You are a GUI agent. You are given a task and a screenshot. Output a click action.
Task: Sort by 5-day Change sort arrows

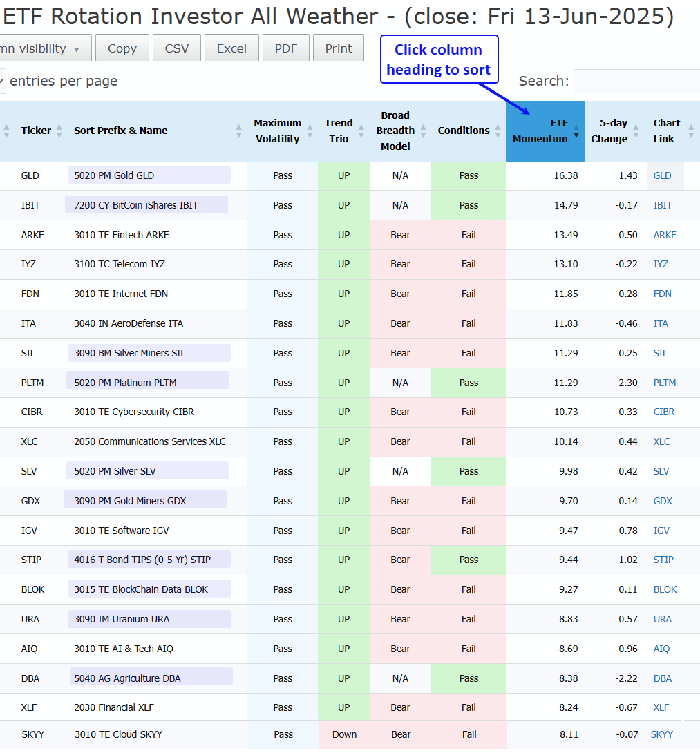tap(636, 131)
